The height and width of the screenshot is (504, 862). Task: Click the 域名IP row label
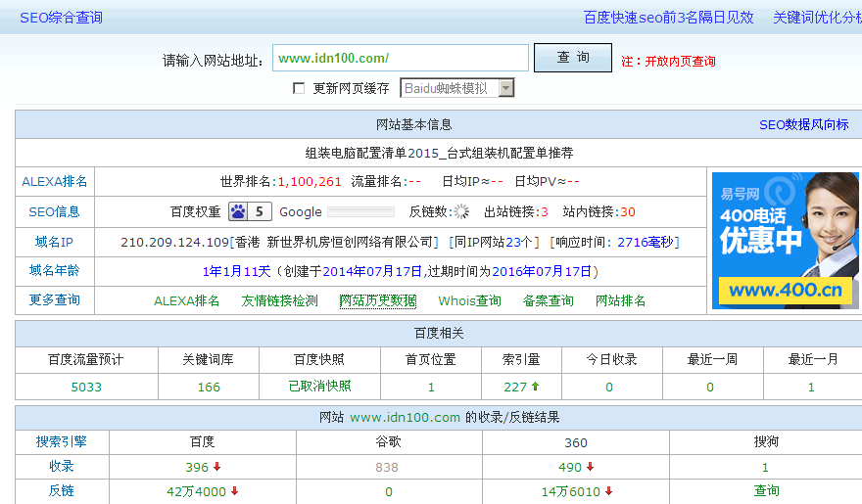[55, 242]
